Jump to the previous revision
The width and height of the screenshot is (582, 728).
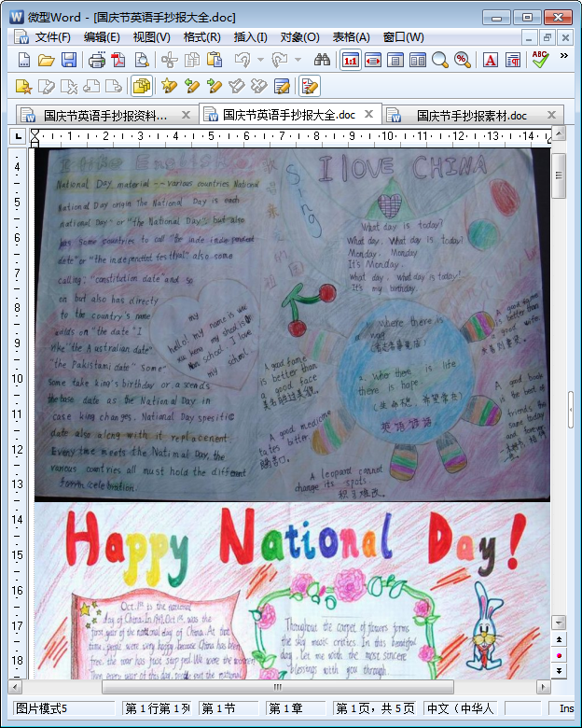point(192,87)
